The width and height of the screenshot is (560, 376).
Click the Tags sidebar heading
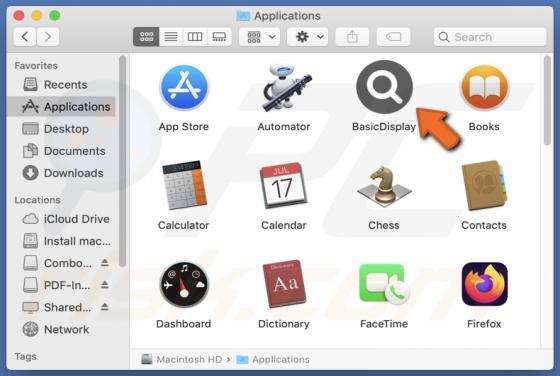click(25, 356)
